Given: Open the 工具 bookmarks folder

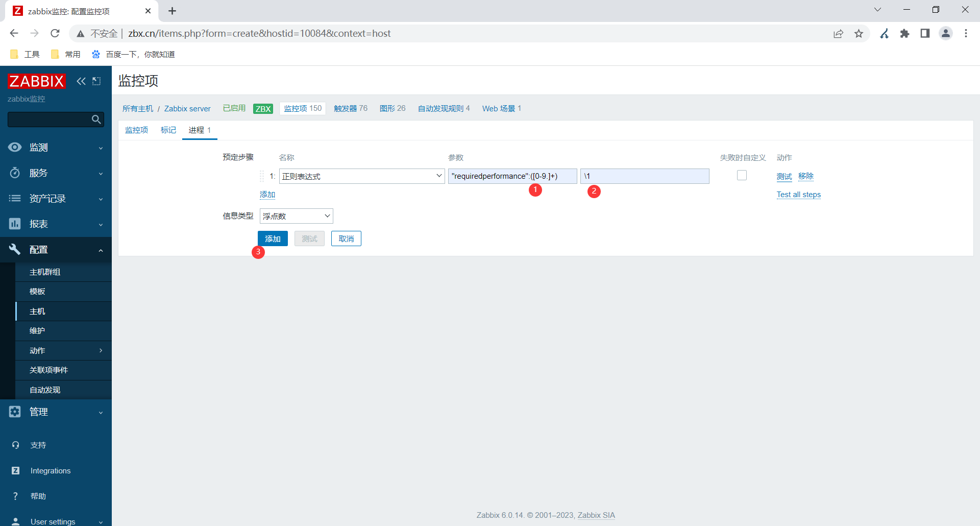Looking at the screenshot, I should (25, 54).
